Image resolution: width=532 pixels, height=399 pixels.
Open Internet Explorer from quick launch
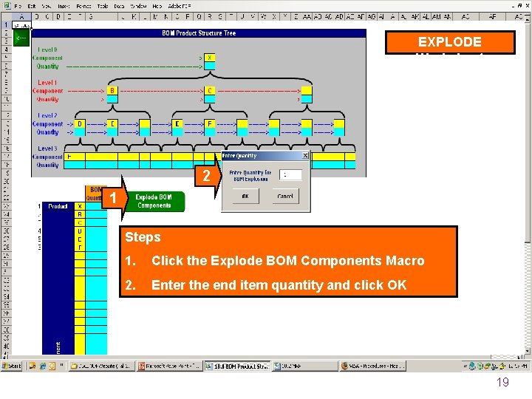pyautogui.click(x=42, y=366)
